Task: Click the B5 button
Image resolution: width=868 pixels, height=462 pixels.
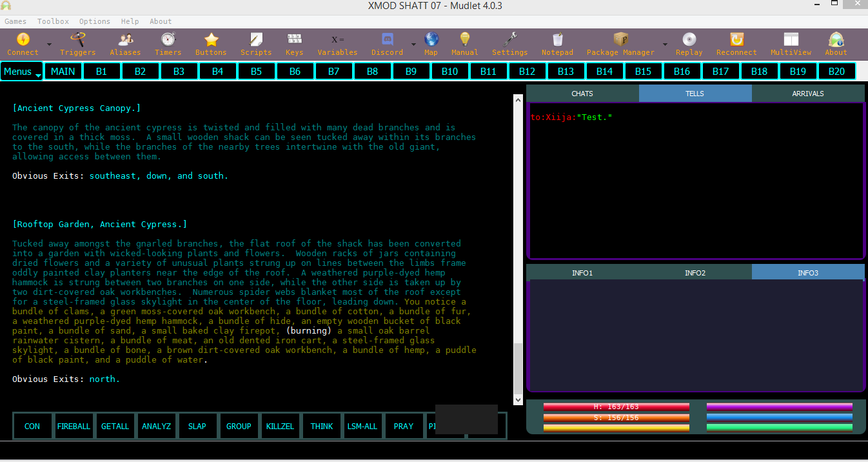Action: click(x=257, y=71)
